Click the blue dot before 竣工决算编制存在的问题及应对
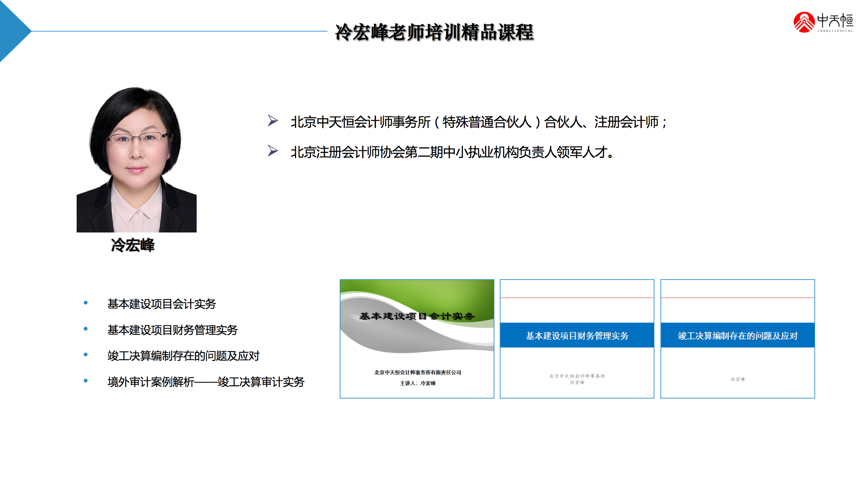 [86, 355]
